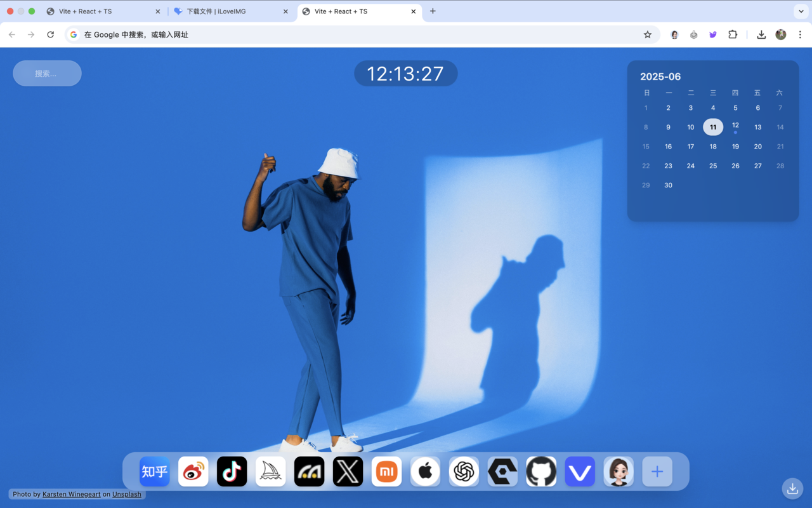
Task: Click the 2025-06 calendar header
Action: 660,77
